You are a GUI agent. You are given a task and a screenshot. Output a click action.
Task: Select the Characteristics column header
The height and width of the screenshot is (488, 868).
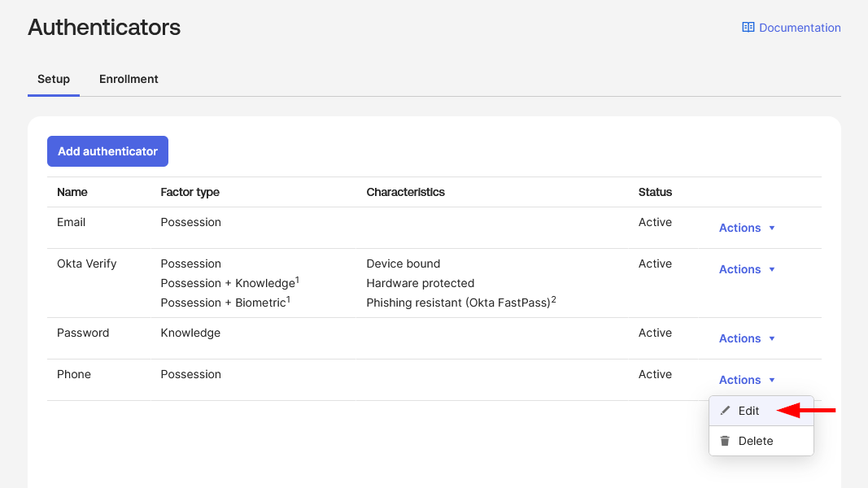pos(405,192)
